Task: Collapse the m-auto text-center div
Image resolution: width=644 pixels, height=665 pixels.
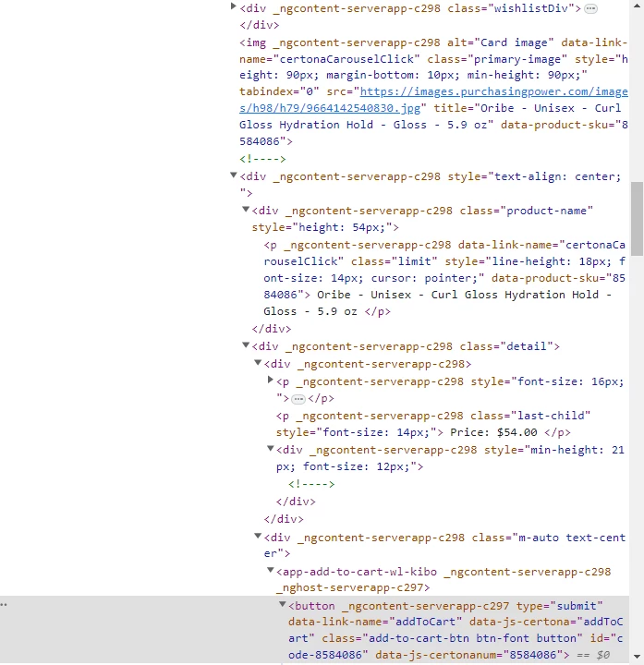Action: [x=258, y=536]
